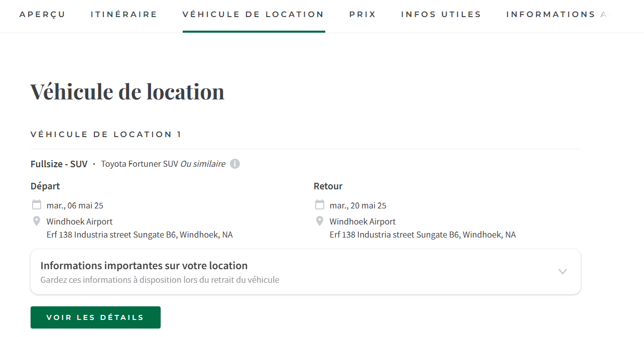644x337 pixels.
Task: Select the Véhicule de location tab
Action: (253, 15)
